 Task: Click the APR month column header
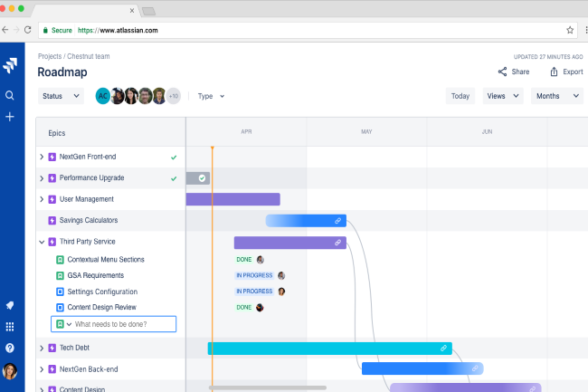point(246,131)
